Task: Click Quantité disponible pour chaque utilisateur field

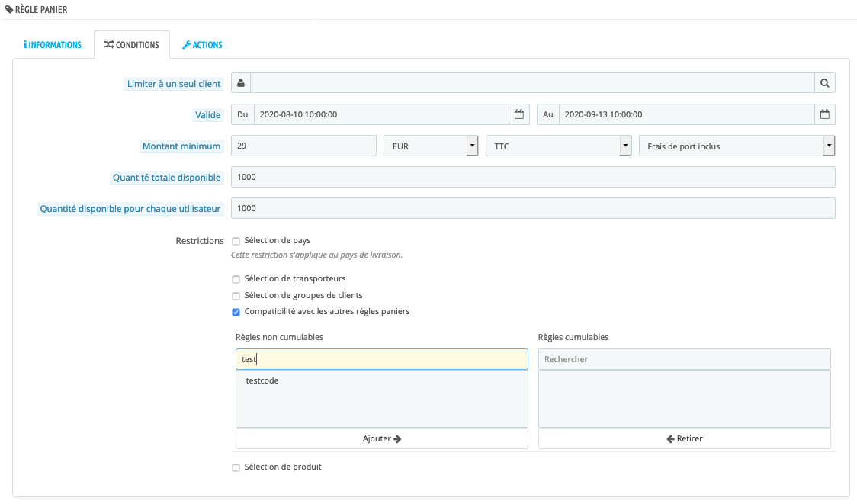Action: coord(533,208)
